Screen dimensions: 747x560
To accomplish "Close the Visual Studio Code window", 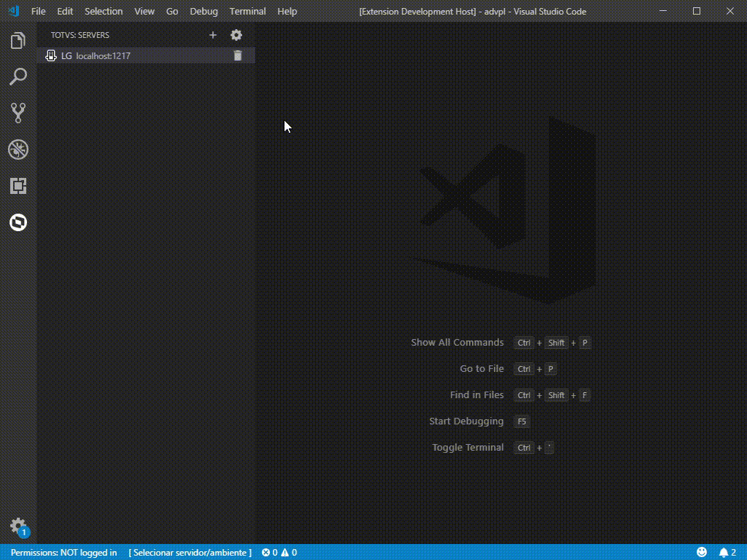I will pos(729,11).
